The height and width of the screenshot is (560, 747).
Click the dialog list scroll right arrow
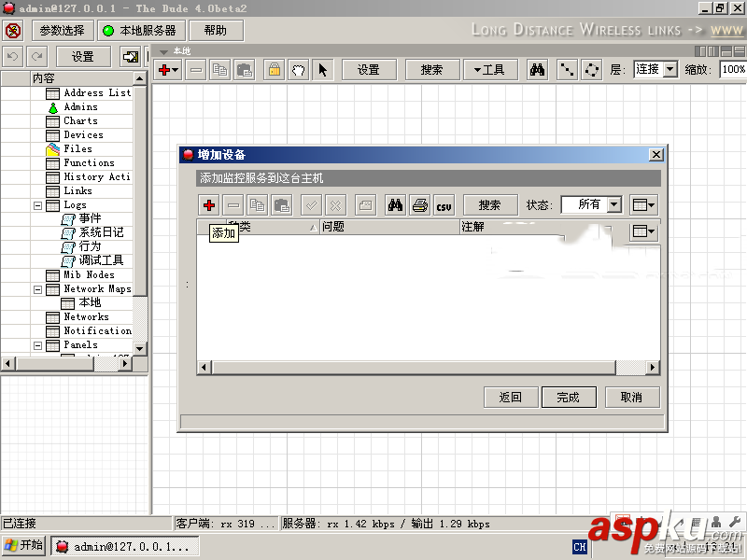[653, 368]
